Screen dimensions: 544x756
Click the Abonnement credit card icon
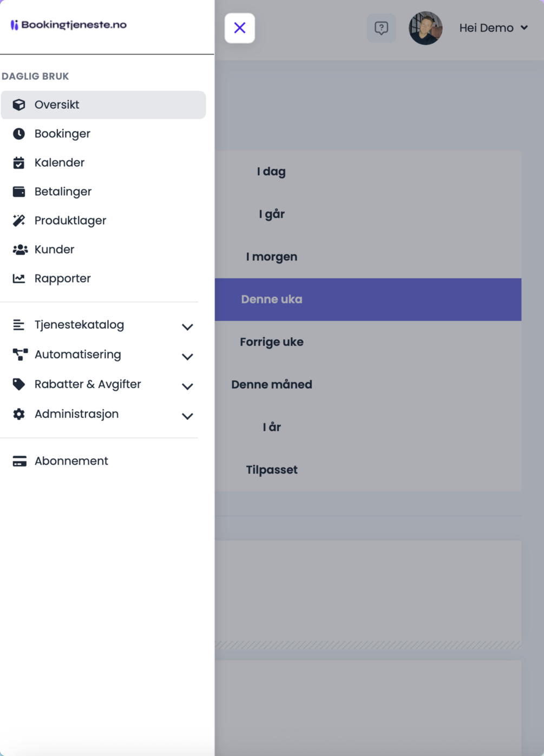(x=19, y=461)
